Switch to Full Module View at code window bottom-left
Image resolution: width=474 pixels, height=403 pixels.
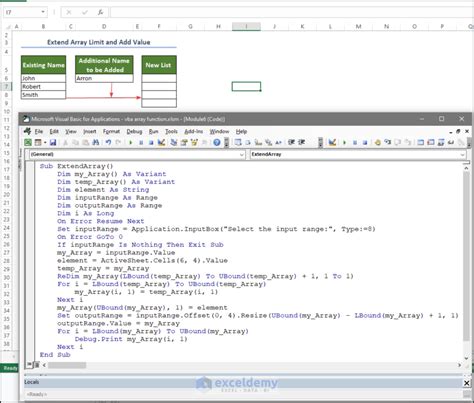tap(37, 365)
